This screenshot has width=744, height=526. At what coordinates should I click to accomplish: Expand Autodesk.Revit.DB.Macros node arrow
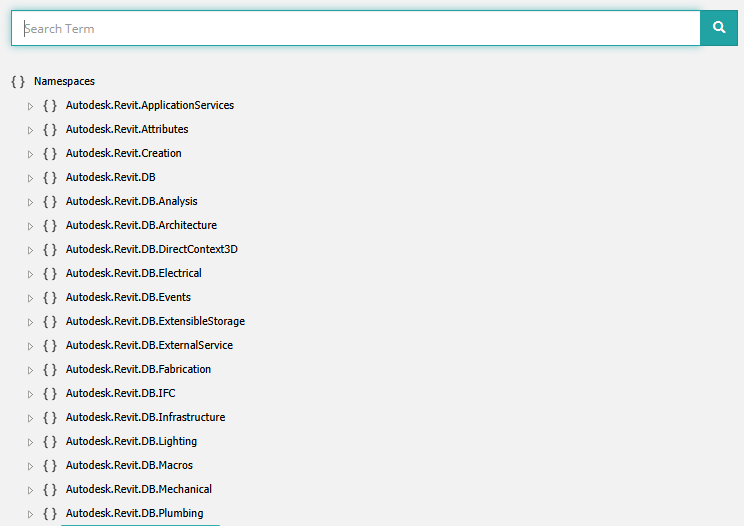tap(30, 466)
